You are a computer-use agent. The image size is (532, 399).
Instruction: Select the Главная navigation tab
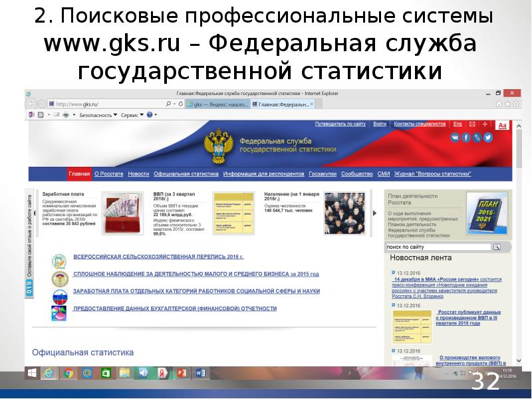[x=78, y=174]
